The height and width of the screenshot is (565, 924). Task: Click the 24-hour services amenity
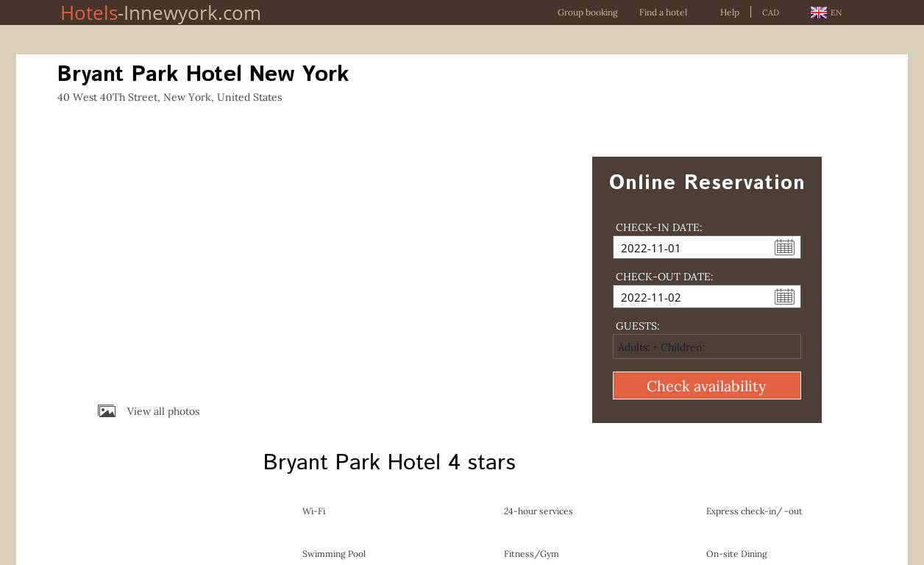click(x=538, y=511)
